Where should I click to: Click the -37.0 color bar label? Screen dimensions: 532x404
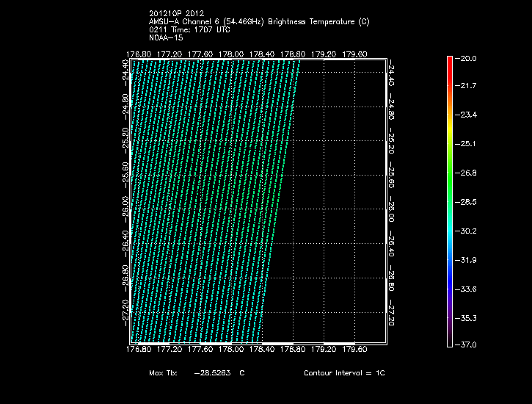click(x=467, y=345)
